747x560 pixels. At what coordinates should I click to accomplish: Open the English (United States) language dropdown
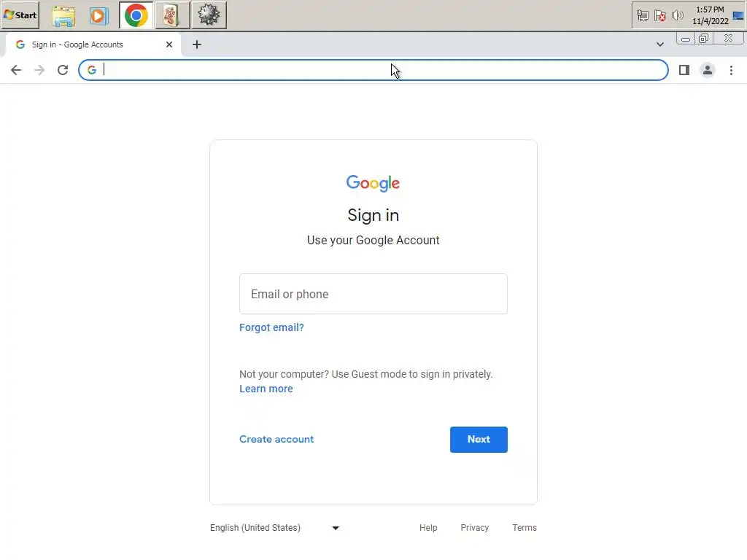pos(275,528)
